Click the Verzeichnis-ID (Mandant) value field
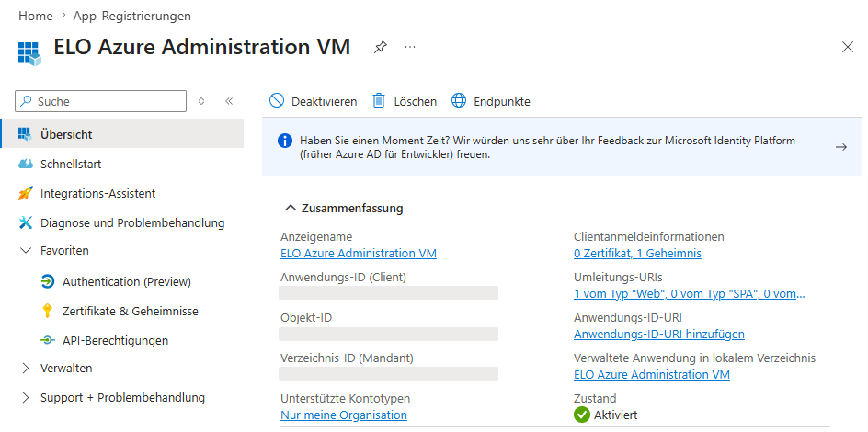The image size is (868, 432). (x=388, y=373)
